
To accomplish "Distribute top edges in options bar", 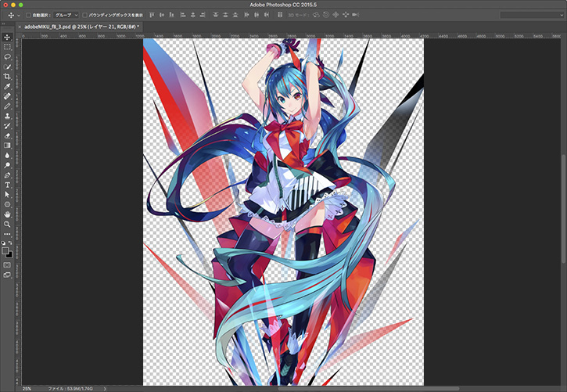I will [216, 15].
